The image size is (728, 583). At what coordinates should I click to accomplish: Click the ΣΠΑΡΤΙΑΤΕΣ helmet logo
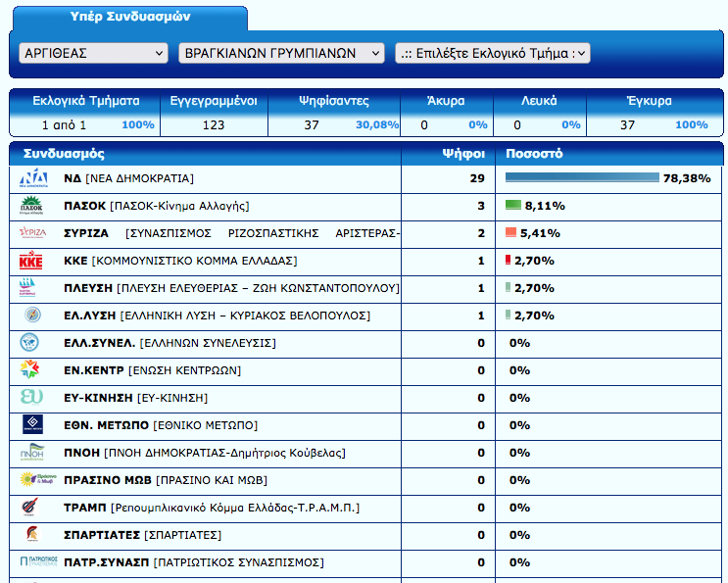point(32,535)
